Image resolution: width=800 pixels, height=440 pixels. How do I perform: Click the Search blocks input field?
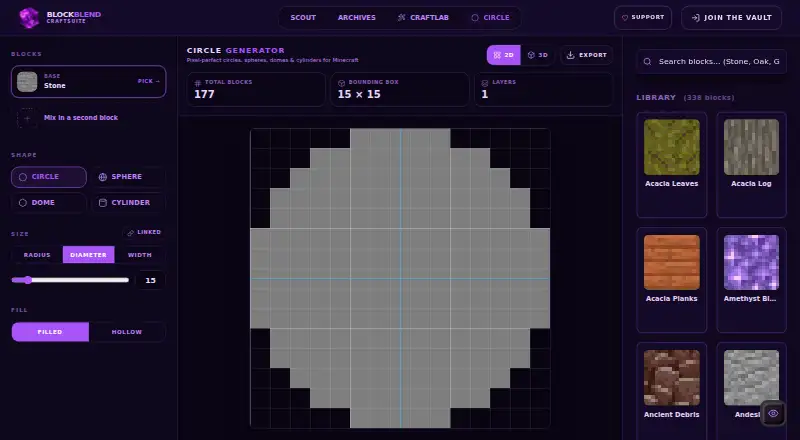click(x=712, y=61)
